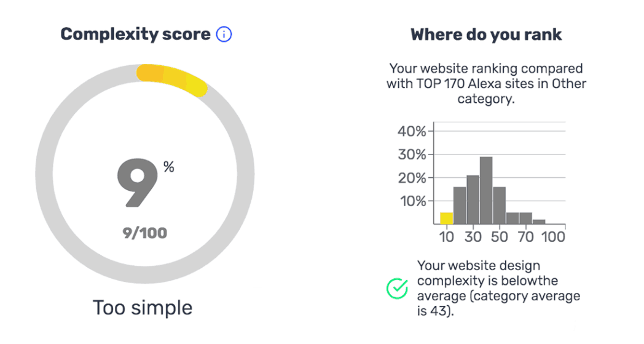Click the 30 label on chart axis
644x344 pixels.
click(x=473, y=236)
